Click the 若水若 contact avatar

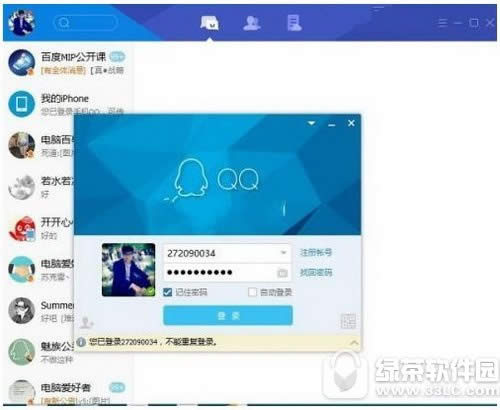(x=22, y=187)
